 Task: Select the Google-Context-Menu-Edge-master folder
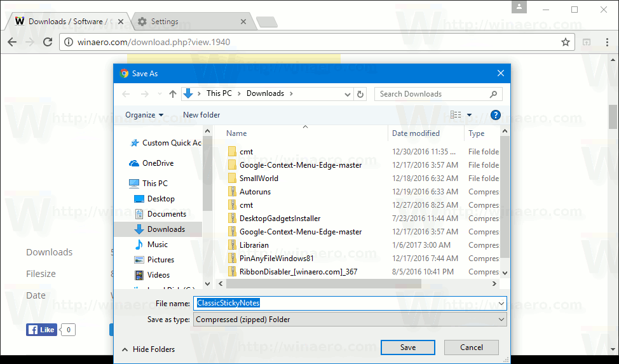click(x=295, y=165)
